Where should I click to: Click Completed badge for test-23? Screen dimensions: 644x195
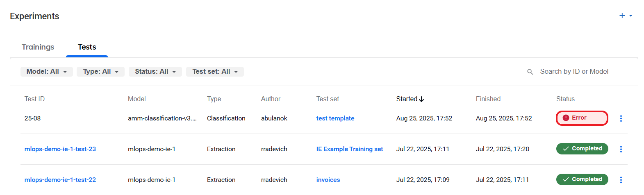pos(582,149)
